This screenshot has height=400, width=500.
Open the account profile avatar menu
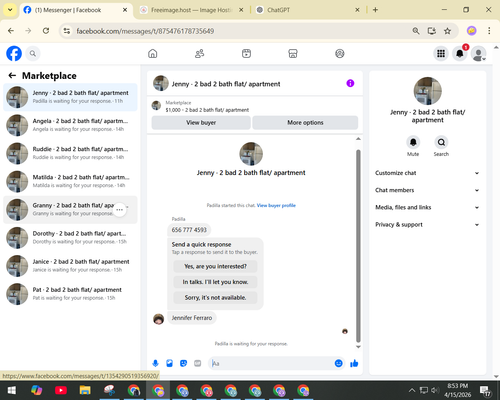479,53
